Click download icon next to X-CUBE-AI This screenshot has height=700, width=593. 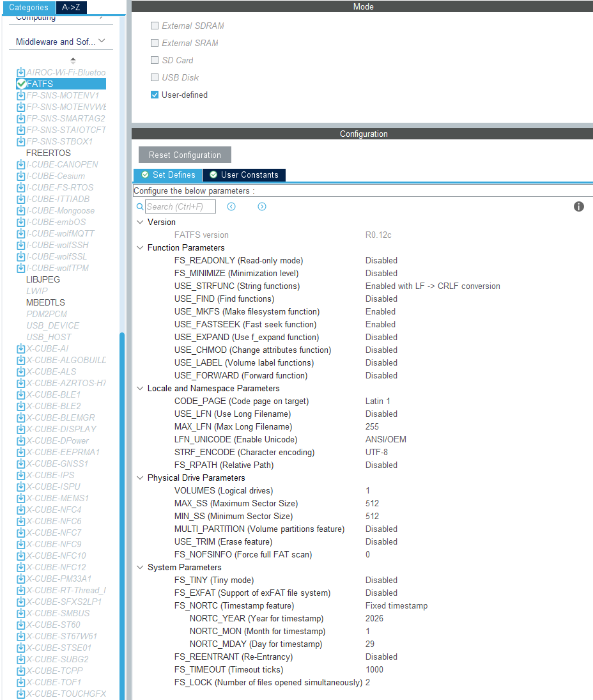pyautogui.click(x=20, y=348)
